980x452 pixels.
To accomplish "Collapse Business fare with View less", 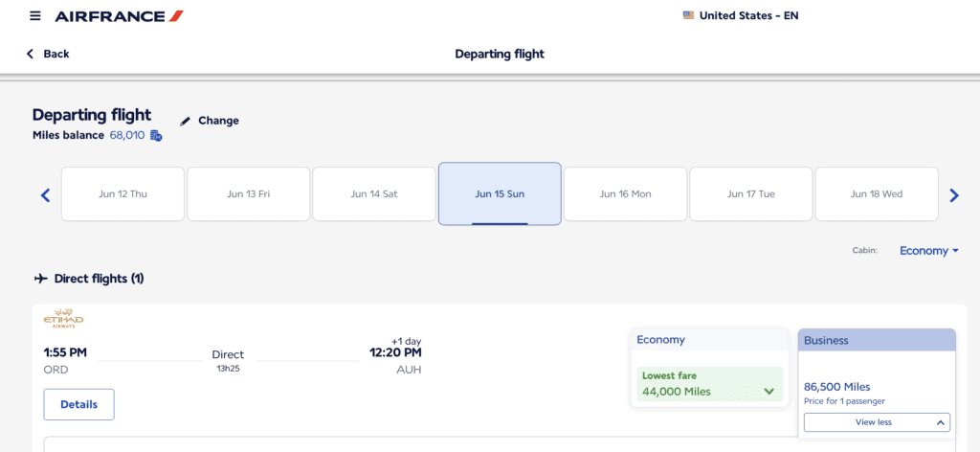I will pos(877,422).
